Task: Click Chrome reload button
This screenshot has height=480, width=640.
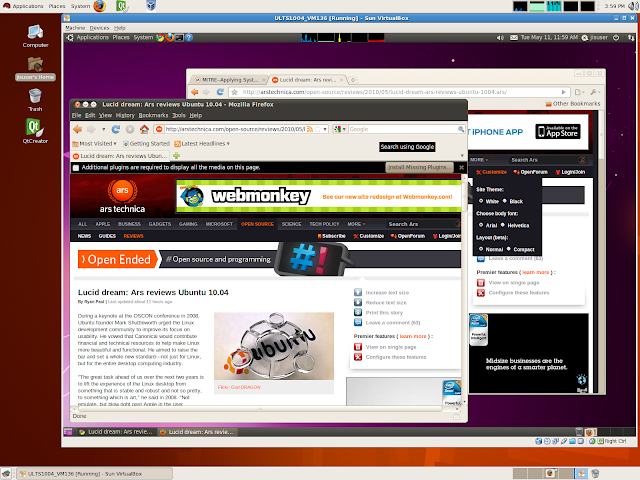Action: (220, 92)
